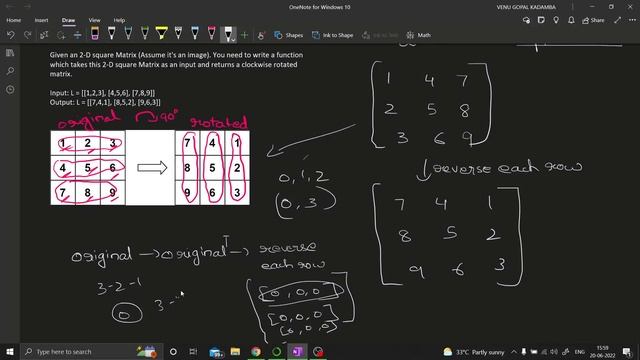
Task: Enter Full Screen mode via arrow icon
Action: [x=618, y=20]
